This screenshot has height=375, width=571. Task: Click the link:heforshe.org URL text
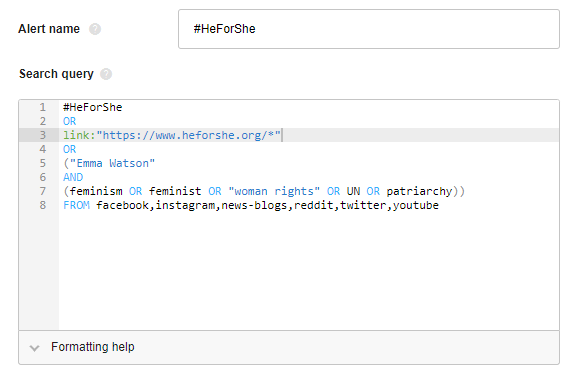coord(172,135)
